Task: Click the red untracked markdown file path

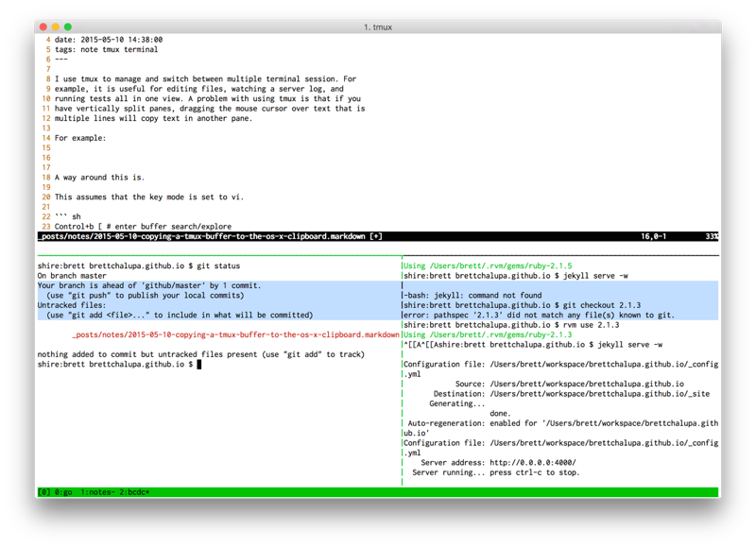Action: click(x=235, y=334)
